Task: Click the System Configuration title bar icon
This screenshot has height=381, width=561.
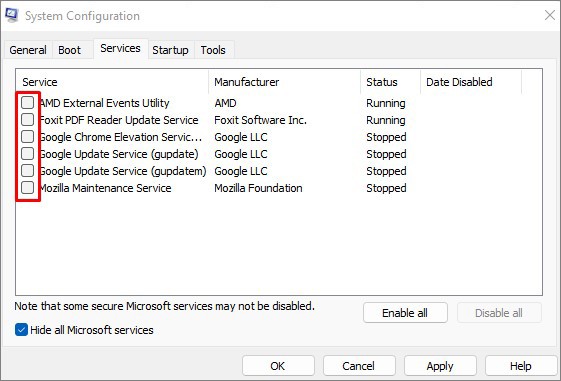Action: coord(11,15)
